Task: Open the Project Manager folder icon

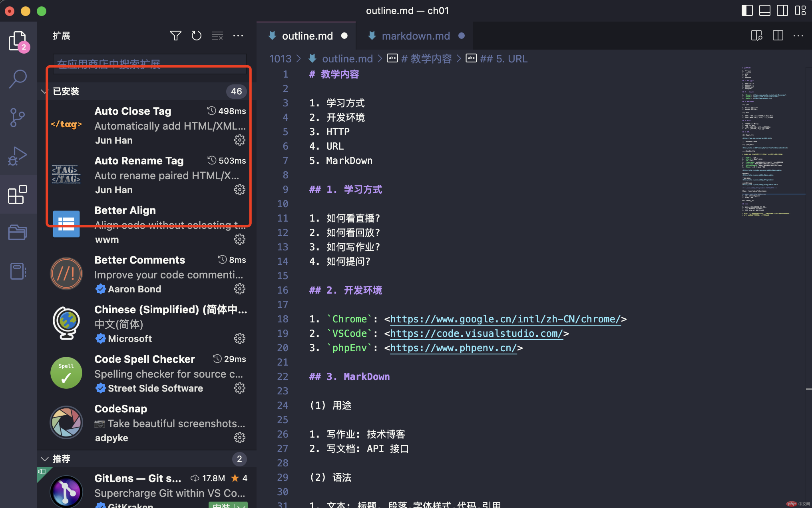Action: [18, 232]
